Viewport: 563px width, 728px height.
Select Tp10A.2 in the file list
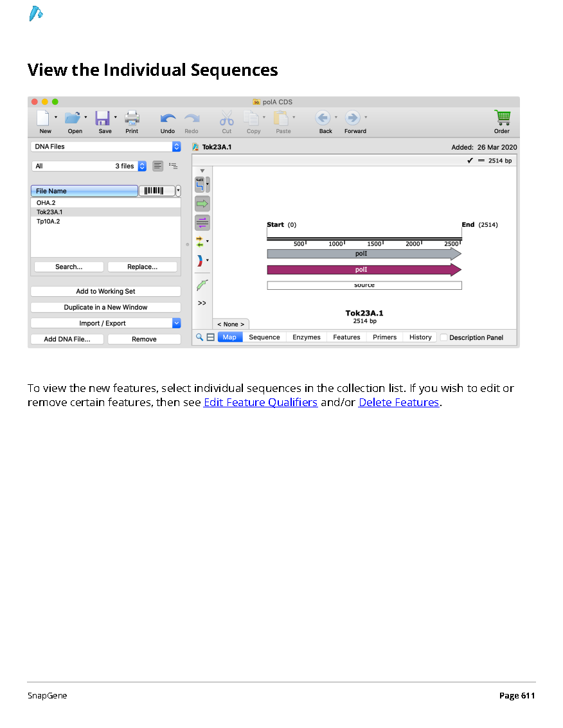(106, 222)
